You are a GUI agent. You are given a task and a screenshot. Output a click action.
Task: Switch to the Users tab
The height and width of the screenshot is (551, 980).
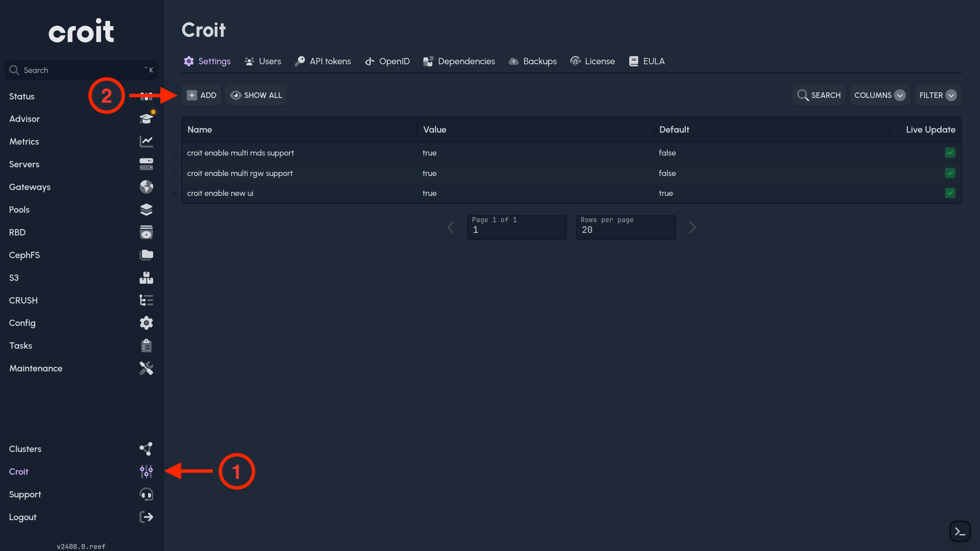(x=269, y=61)
